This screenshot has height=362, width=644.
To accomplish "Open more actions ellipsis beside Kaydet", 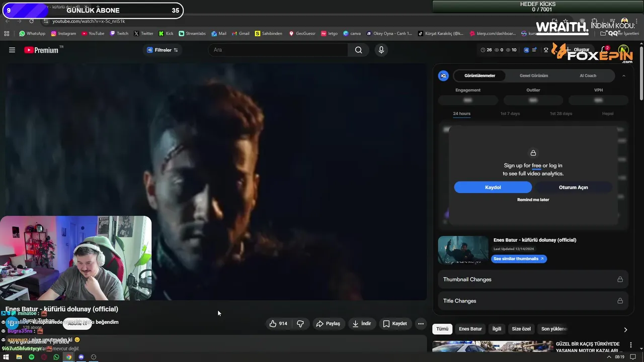I will click(421, 324).
